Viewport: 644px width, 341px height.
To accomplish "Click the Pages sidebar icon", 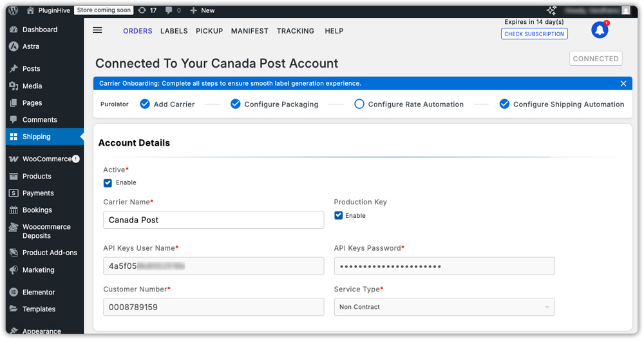I will click(14, 103).
